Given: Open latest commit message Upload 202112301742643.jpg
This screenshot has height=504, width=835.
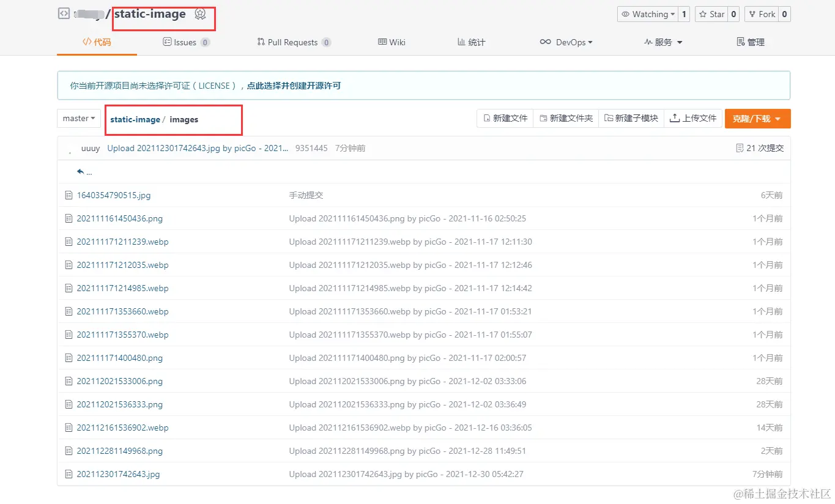Looking at the screenshot, I should 198,148.
